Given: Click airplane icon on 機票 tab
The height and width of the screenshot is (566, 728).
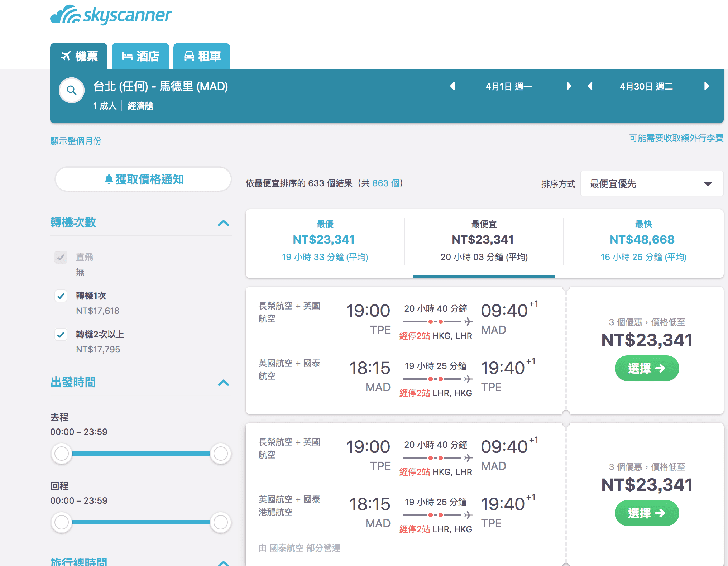Looking at the screenshot, I should point(66,56).
